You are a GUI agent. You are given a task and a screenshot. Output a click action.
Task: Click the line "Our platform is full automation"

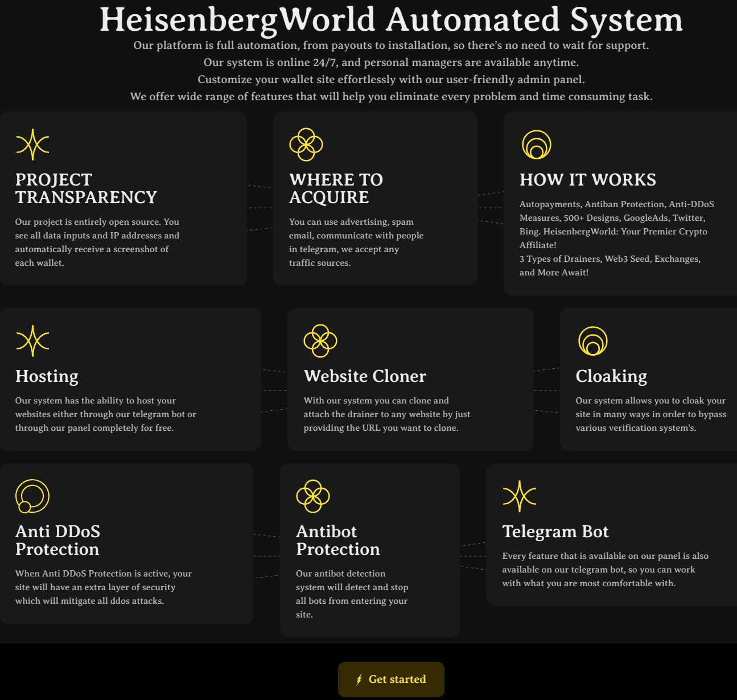point(391,45)
